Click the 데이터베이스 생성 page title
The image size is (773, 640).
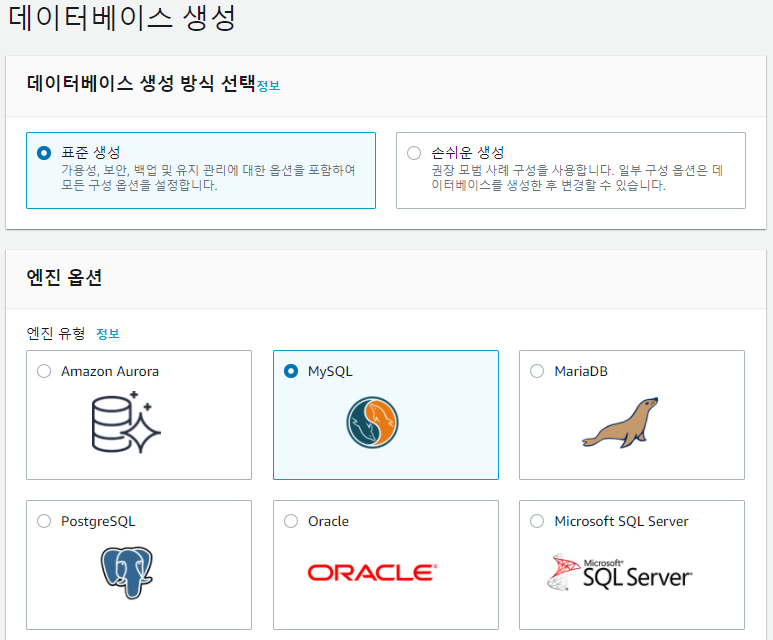tap(122, 18)
